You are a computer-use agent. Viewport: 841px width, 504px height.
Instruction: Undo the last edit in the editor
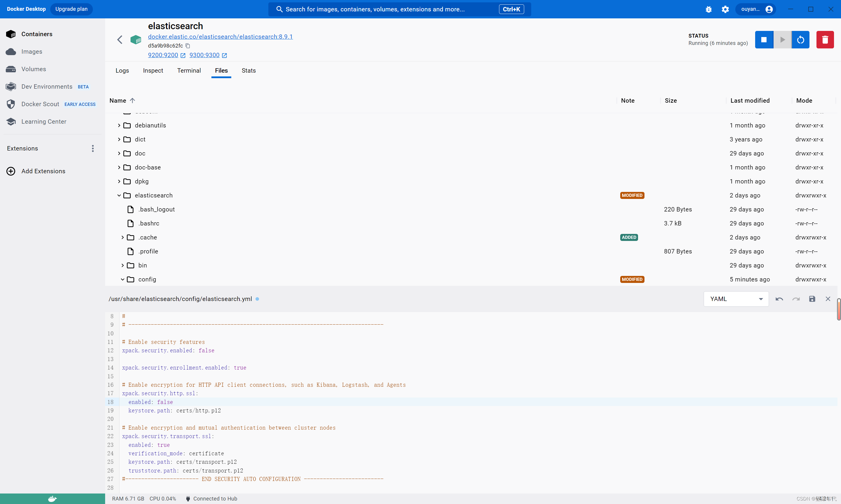779,299
